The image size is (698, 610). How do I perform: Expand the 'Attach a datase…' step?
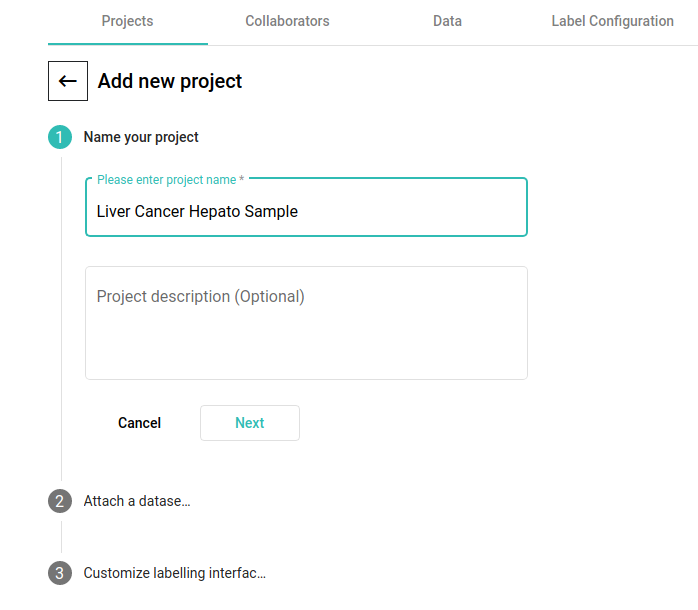(137, 501)
